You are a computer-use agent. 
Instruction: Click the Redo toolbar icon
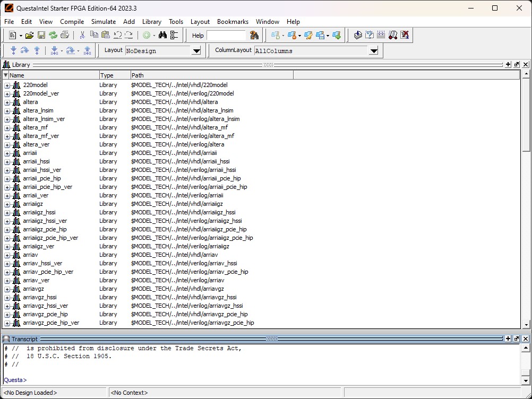(129, 35)
